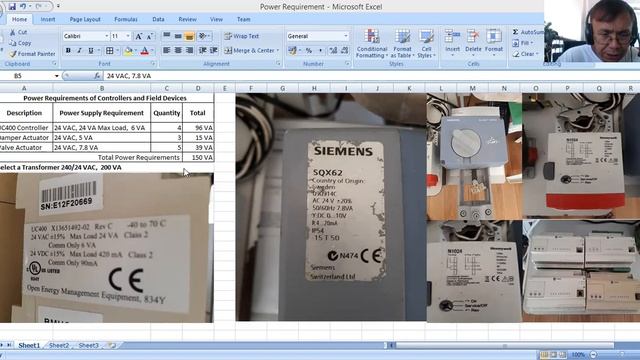Activate Format Painter
This screenshot has height=360, width=640.
pos(32,53)
